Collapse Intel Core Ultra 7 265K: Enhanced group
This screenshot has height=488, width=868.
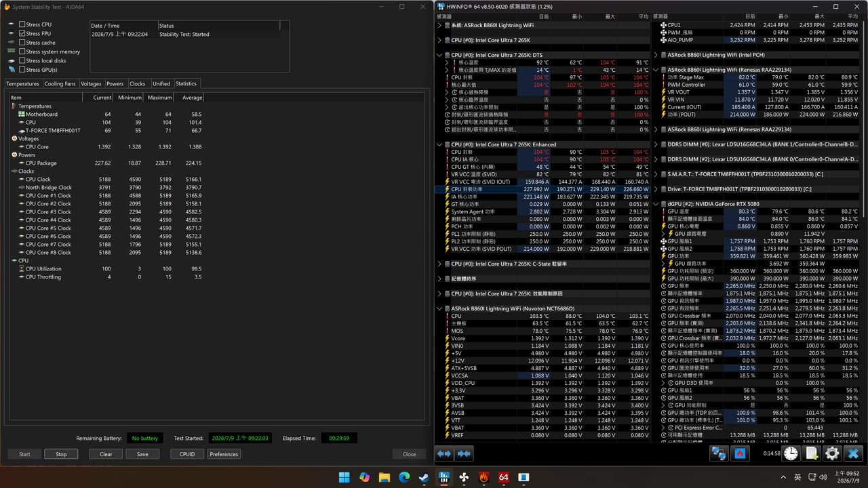pos(439,144)
